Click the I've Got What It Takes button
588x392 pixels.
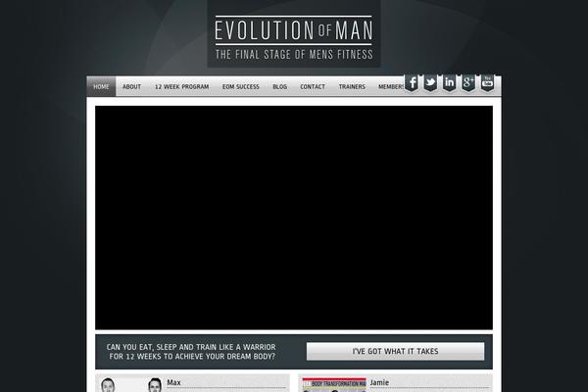click(395, 352)
